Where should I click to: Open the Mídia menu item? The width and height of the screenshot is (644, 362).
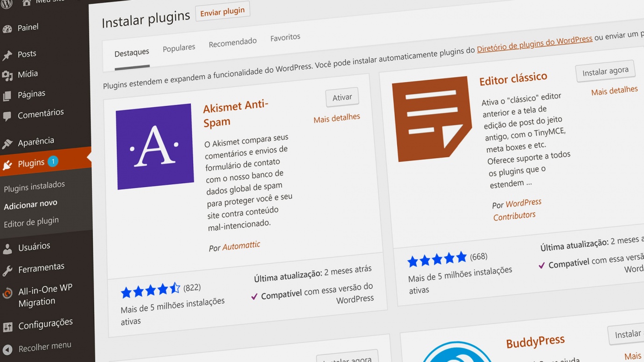28,74
